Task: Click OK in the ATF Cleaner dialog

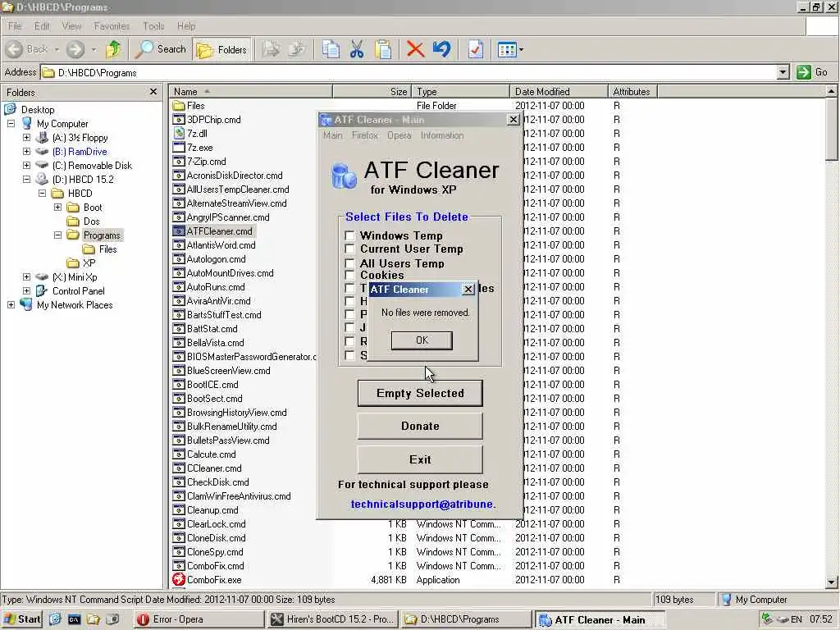Action: 422,340
